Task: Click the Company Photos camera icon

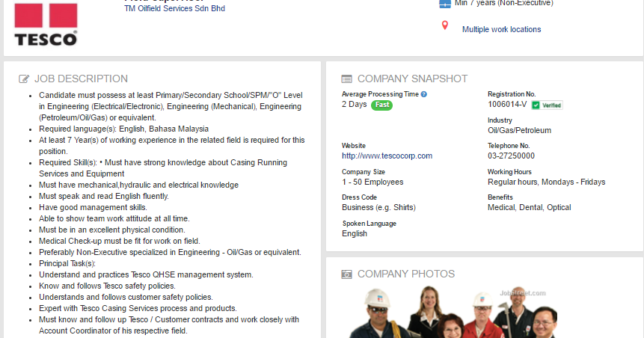Action: (x=346, y=274)
